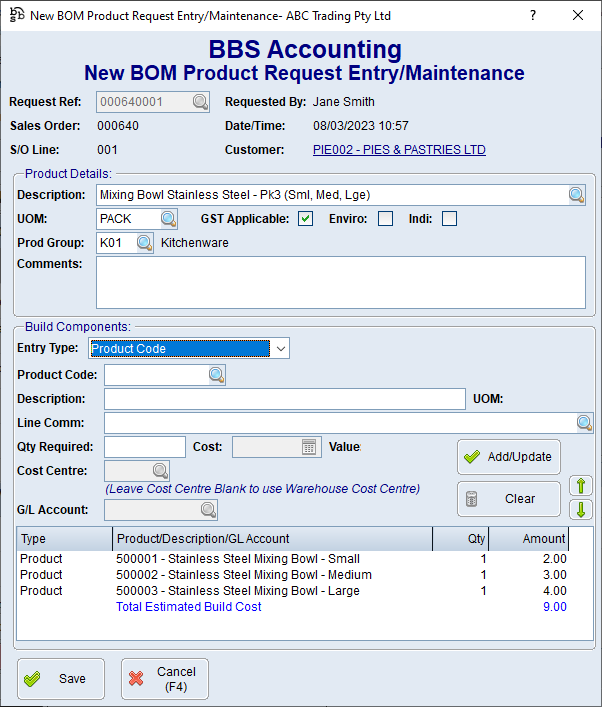
Task: Open the UOM lookup magnifier
Action: tap(168, 219)
